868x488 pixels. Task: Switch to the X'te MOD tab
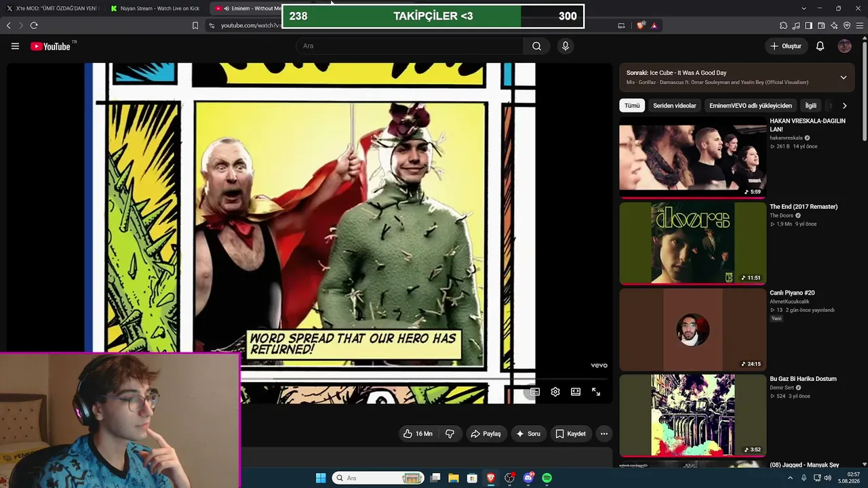(52, 8)
